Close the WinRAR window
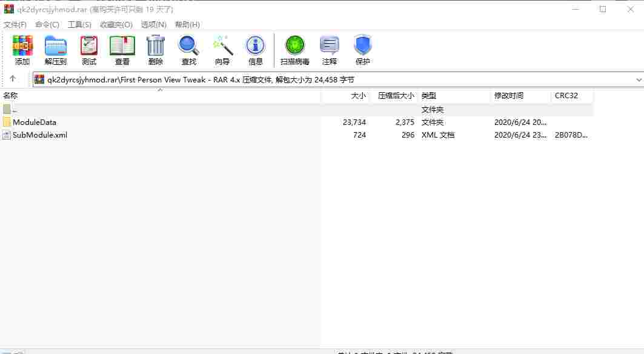644x354 pixels. pyautogui.click(x=631, y=9)
